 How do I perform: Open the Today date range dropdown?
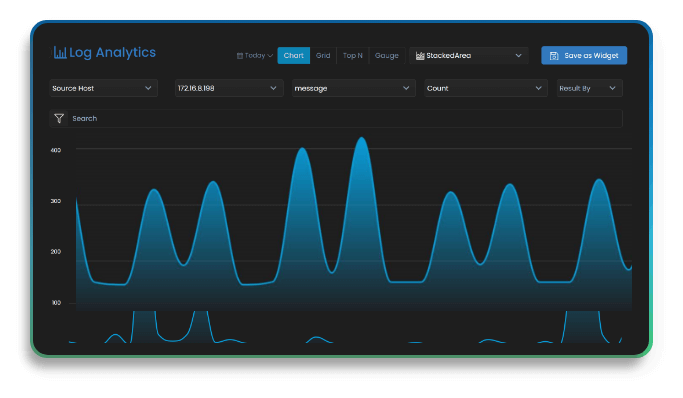255,56
